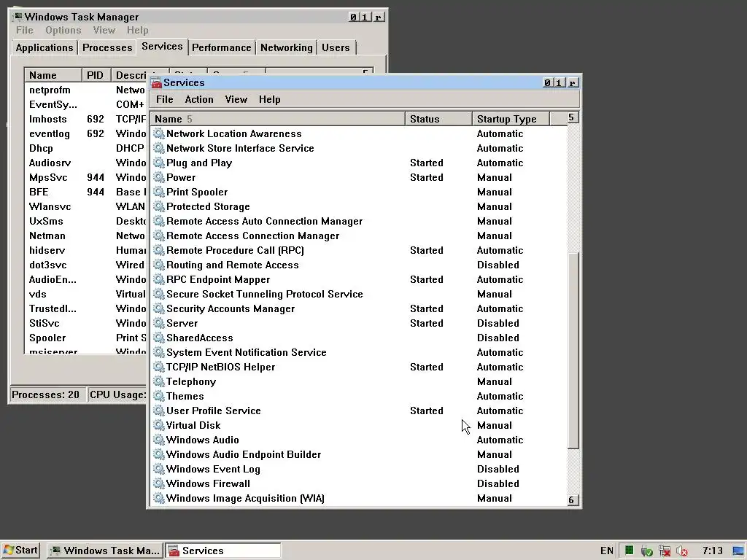Sort services by Name column header
The image size is (747, 560).
[278, 119]
